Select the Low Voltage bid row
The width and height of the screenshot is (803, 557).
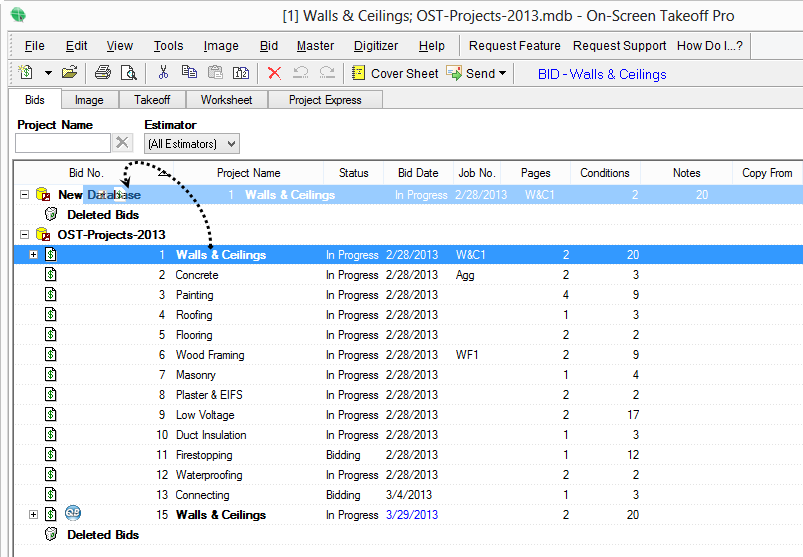click(408, 415)
